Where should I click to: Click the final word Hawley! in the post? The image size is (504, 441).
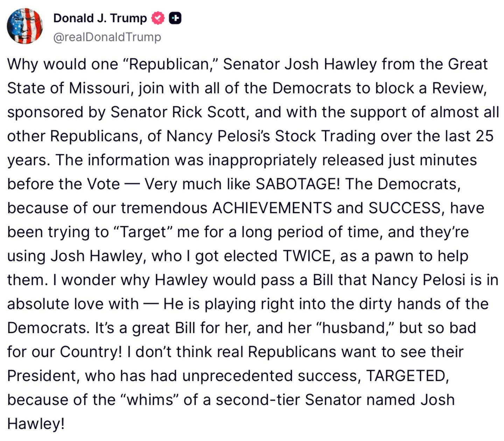pyautogui.click(x=36, y=424)
